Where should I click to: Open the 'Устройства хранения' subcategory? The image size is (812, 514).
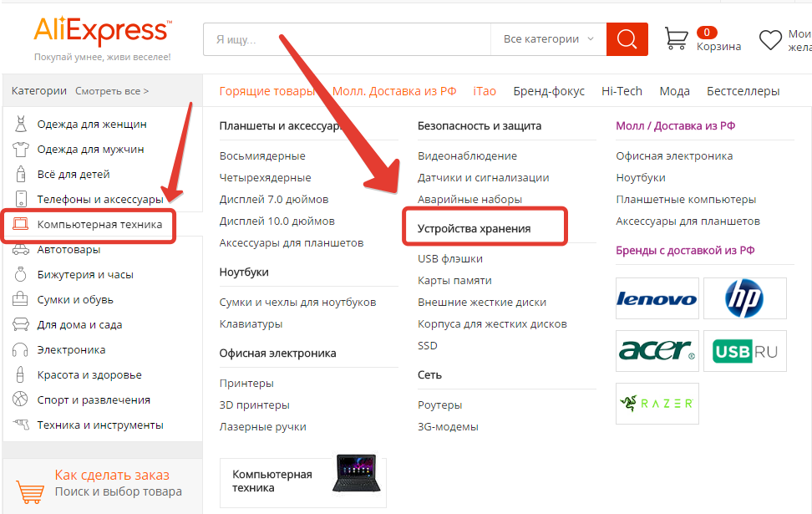[474, 228]
